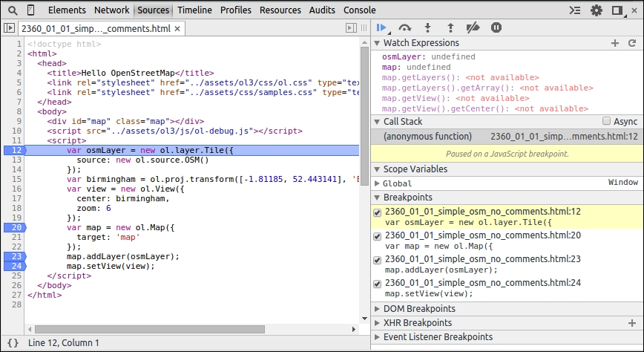Refresh watch expressions
The width and height of the screenshot is (644, 352).
tap(632, 43)
